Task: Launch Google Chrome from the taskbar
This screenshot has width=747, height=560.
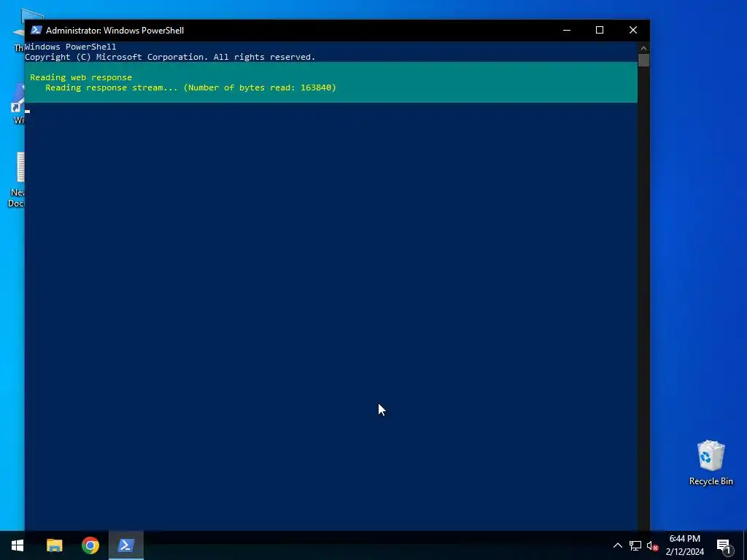Action: pos(90,545)
